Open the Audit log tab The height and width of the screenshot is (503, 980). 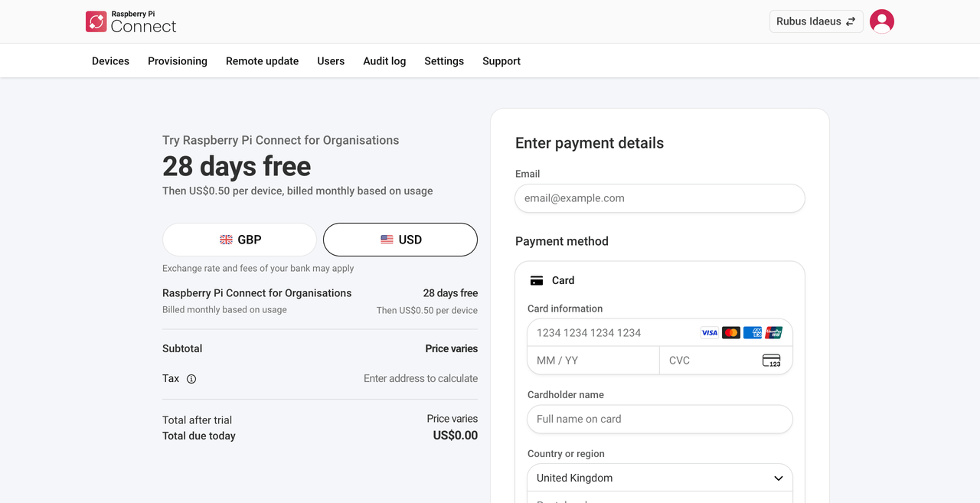(384, 61)
